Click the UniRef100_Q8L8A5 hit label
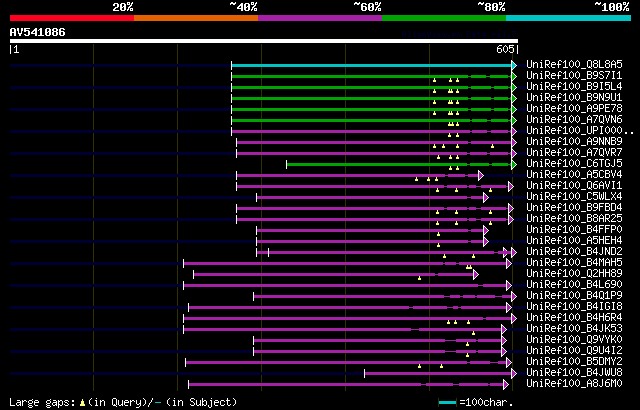Image resolution: width=640 pixels, height=410 pixels. point(574,64)
